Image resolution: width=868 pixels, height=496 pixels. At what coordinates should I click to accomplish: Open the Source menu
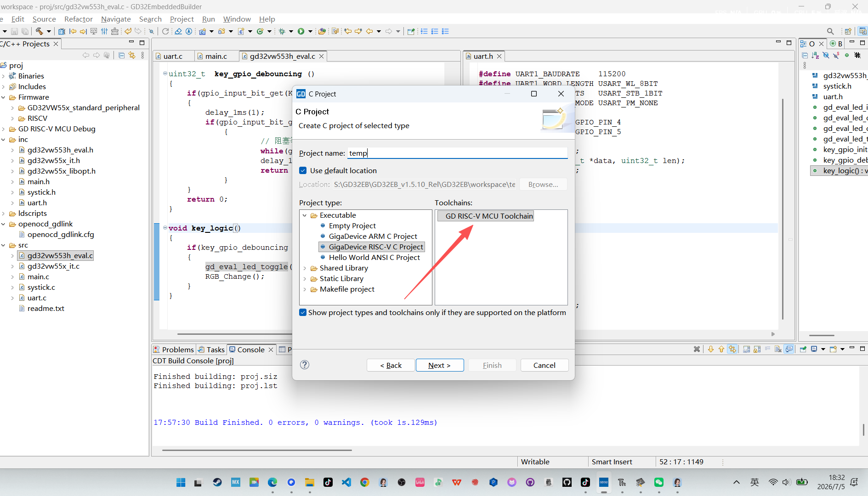tap(44, 19)
